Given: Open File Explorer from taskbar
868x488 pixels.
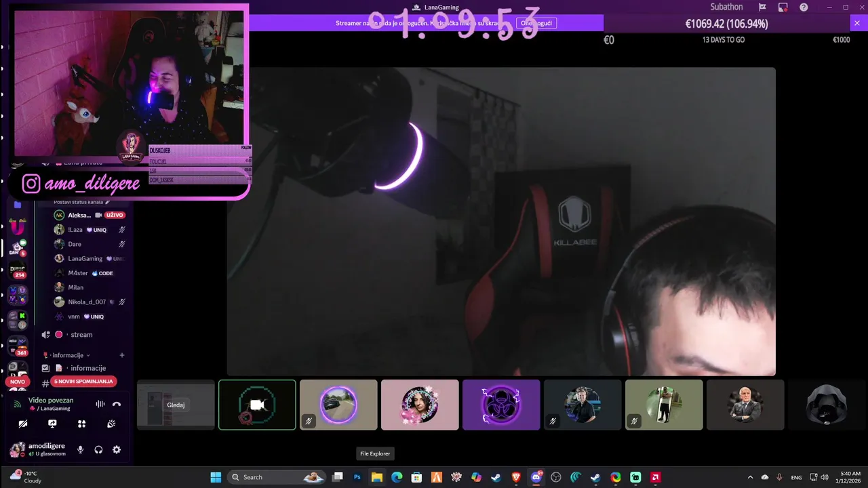Looking at the screenshot, I should pos(376,477).
